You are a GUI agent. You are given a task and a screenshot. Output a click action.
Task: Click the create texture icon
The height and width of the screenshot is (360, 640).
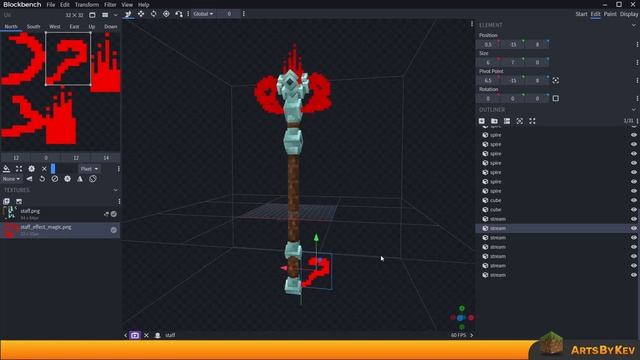tap(19, 201)
